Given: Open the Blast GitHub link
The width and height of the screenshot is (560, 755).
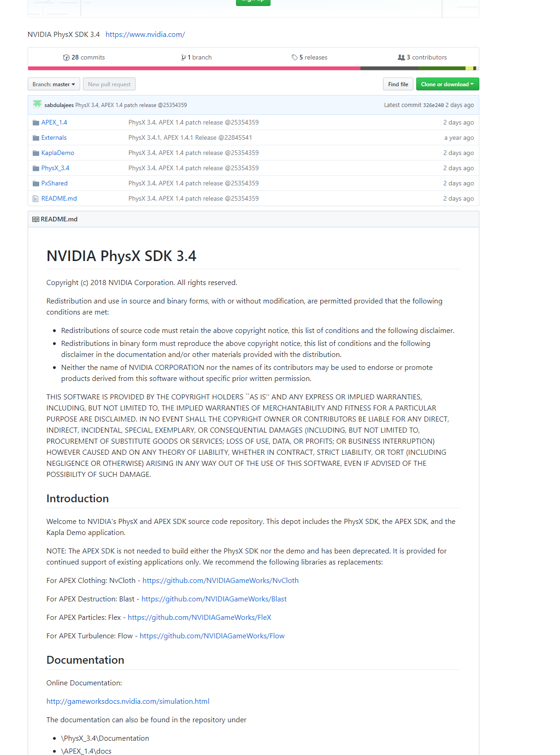Looking at the screenshot, I should click(214, 599).
